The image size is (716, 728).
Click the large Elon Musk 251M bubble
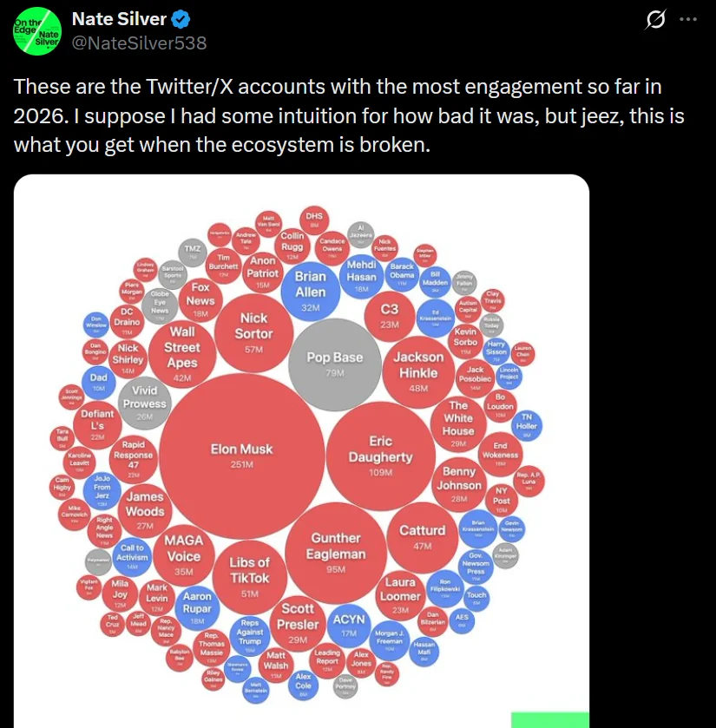pyautogui.click(x=242, y=456)
